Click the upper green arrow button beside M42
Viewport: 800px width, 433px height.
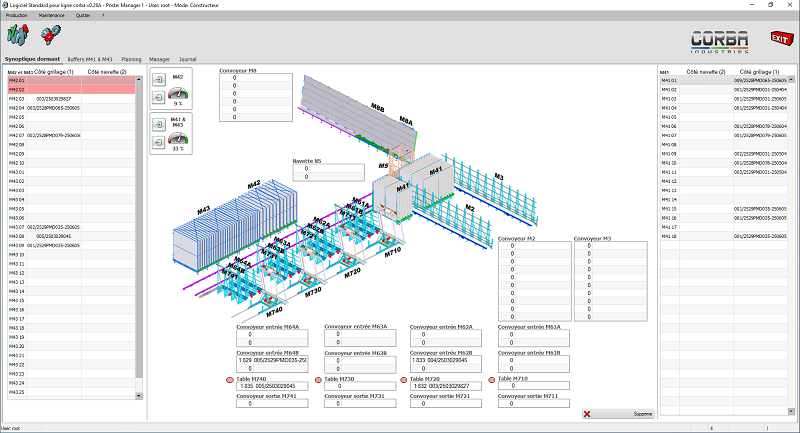[159, 82]
